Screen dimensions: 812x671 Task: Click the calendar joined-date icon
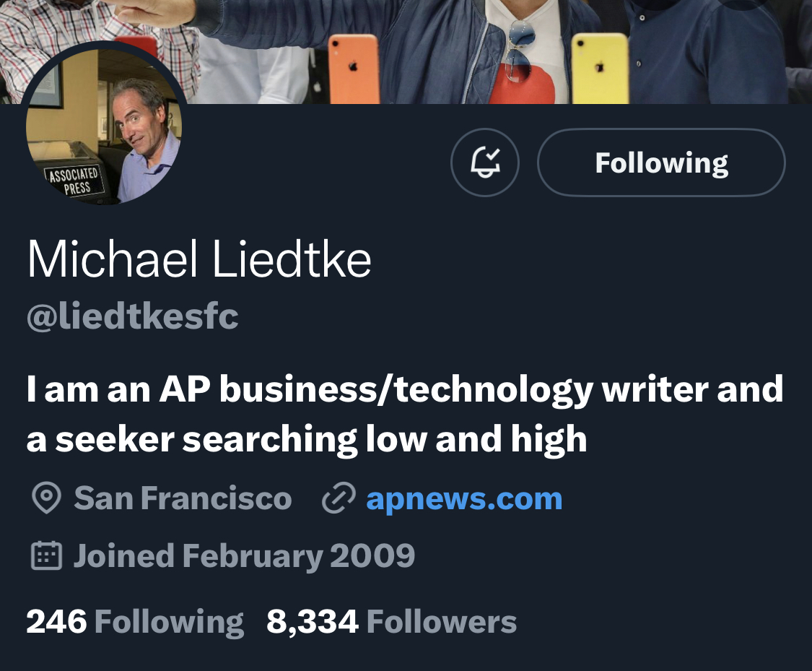47,555
